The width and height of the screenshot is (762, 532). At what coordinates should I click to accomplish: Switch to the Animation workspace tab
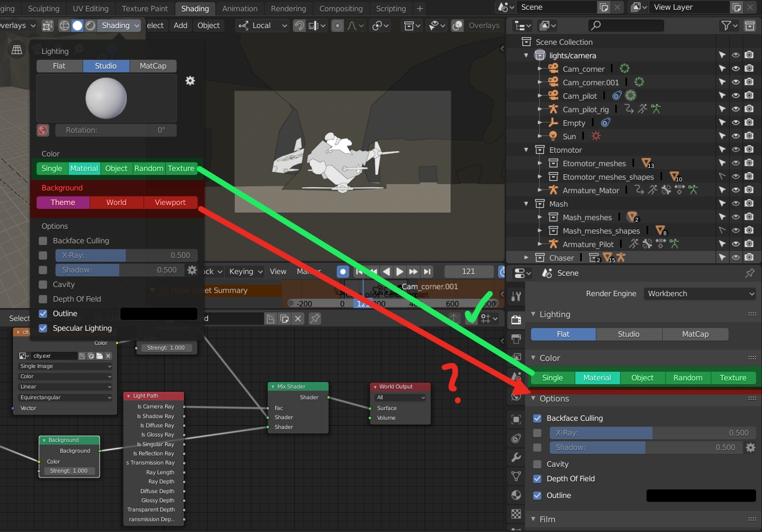[x=240, y=9]
